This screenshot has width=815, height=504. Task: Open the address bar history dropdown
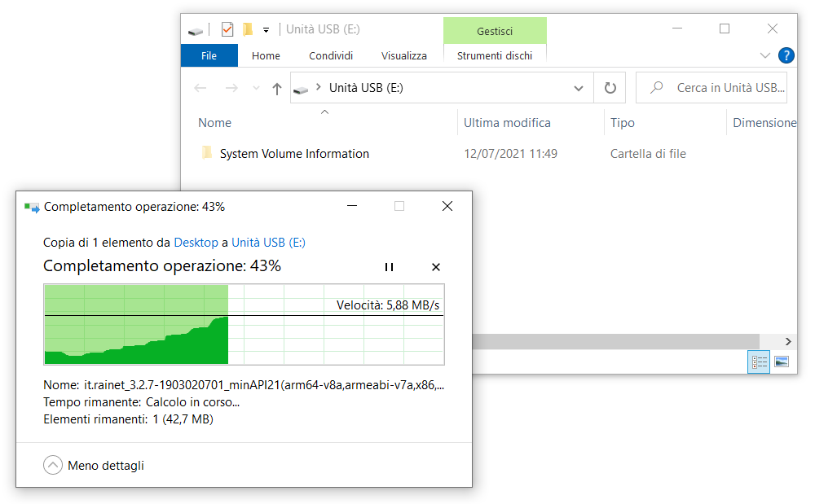[579, 88]
